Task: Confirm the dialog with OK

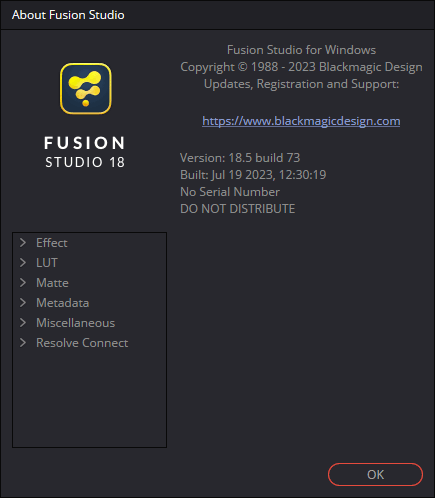Action: pyautogui.click(x=375, y=474)
